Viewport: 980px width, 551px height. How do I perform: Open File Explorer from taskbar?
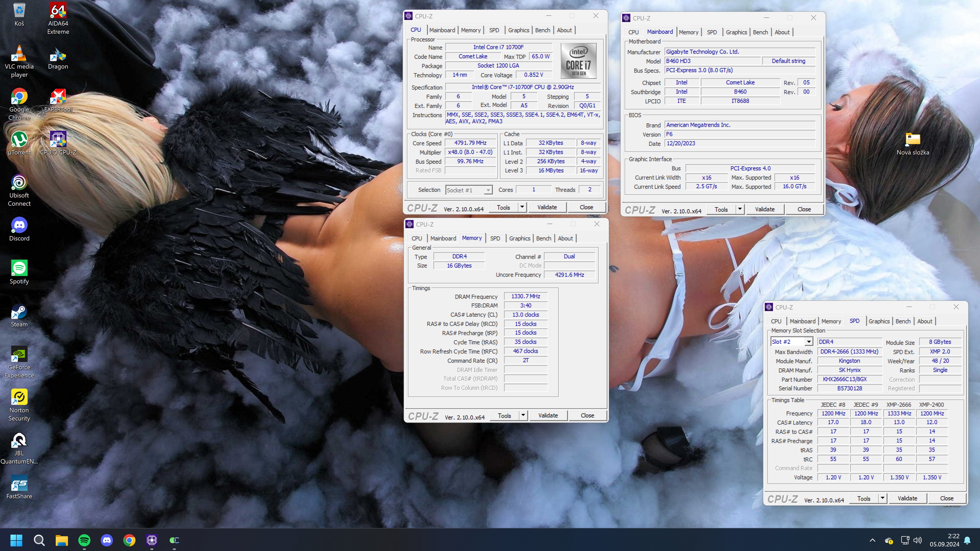(62, 540)
